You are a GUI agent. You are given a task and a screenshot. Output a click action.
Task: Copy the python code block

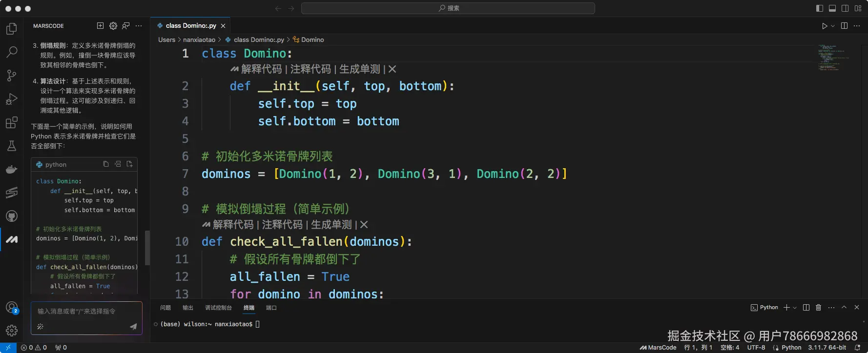tap(106, 164)
